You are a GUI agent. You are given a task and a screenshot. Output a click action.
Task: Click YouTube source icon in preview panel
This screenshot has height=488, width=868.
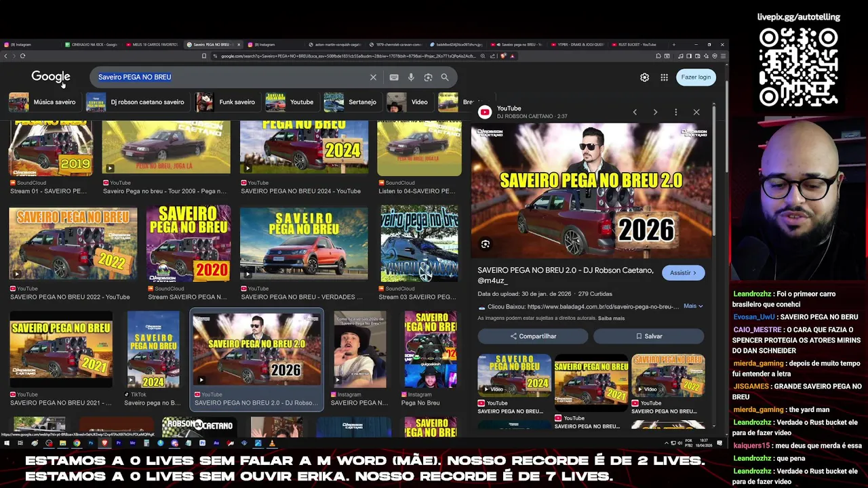click(485, 113)
